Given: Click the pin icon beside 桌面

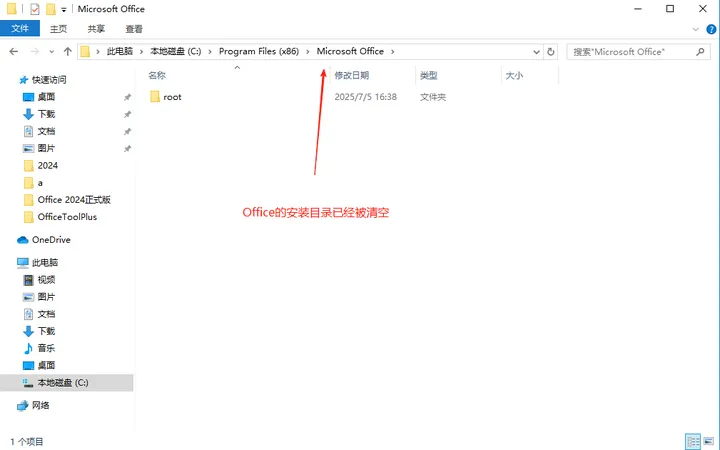Looking at the screenshot, I should coord(127,97).
